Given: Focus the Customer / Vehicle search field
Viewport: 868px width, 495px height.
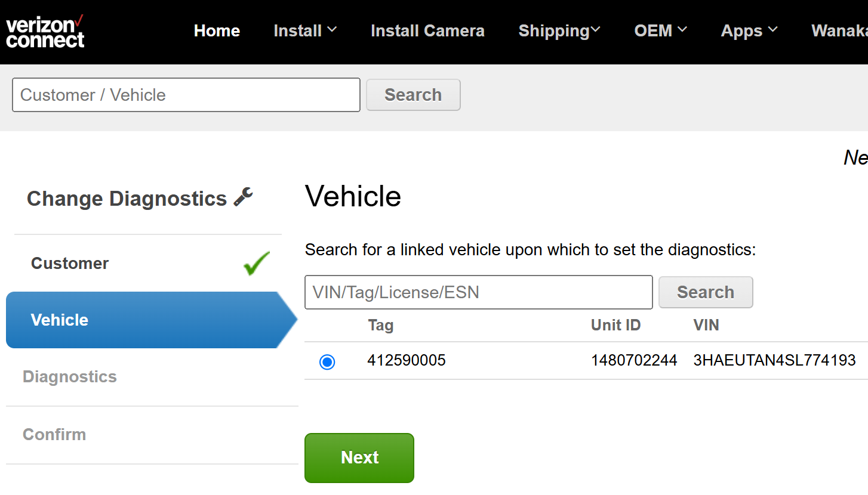Looking at the screenshot, I should (x=186, y=95).
